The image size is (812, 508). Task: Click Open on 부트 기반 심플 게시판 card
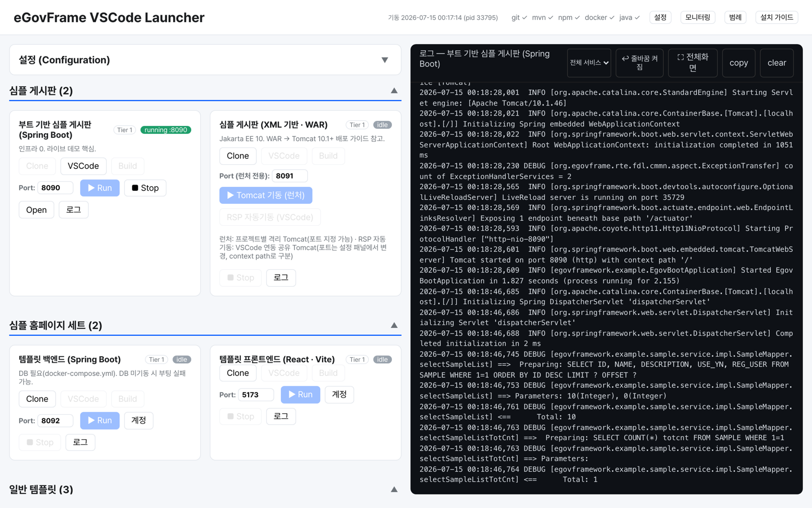click(37, 210)
